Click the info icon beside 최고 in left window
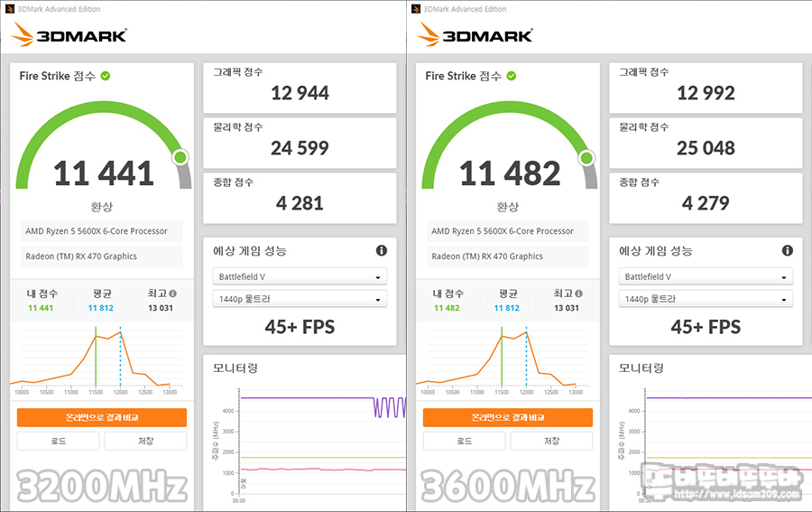Image resolution: width=812 pixels, height=512 pixels. coord(173,293)
